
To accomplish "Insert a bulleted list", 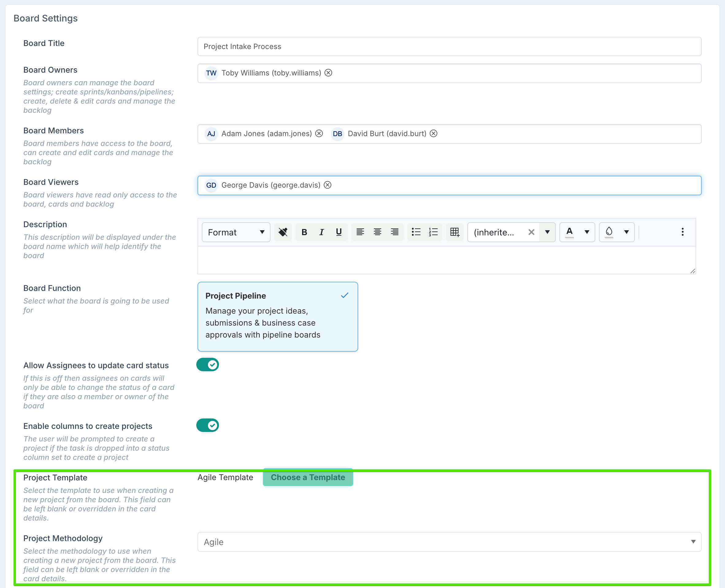I will point(416,232).
